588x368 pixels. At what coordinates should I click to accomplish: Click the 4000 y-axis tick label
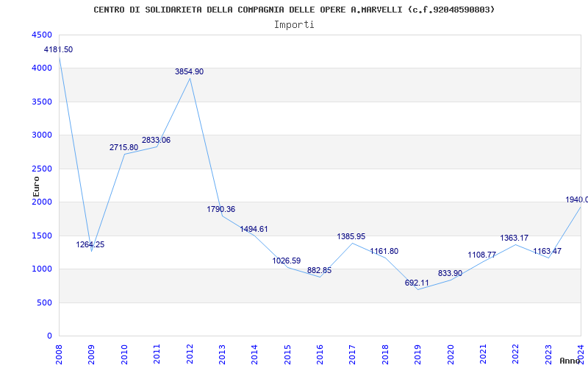point(43,68)
